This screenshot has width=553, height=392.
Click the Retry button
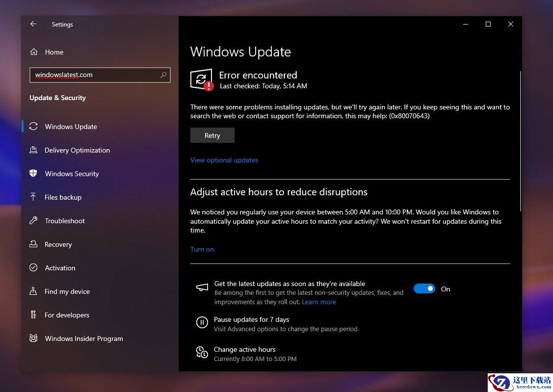click(x=212, y=135)
